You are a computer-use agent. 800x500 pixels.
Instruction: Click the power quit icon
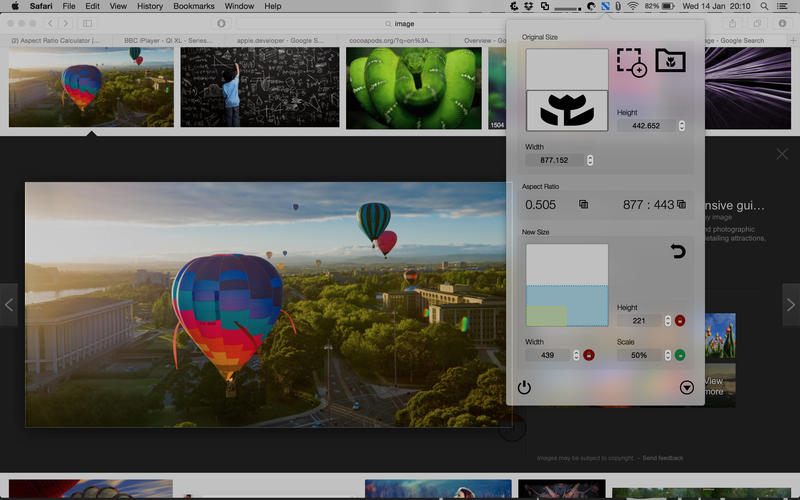pos(524,387)
